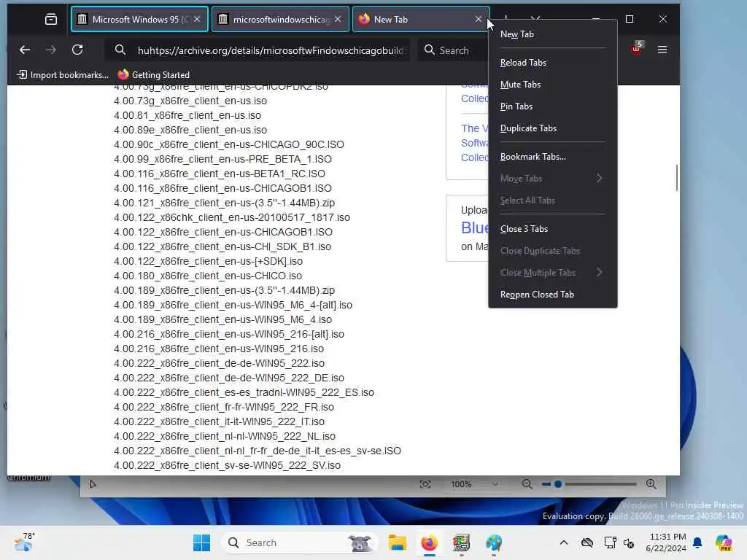This screenshot has height=560, width=747.
Task: Click the OneDrive cloud tray icon
Action: click(587, 542)
